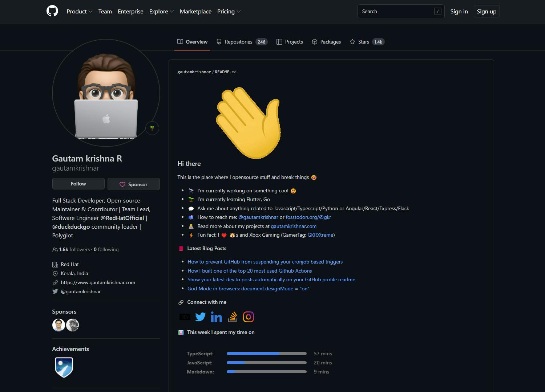Open the @duckduckgo mention in bio
The image size is (545, 392).
(71, 226)
